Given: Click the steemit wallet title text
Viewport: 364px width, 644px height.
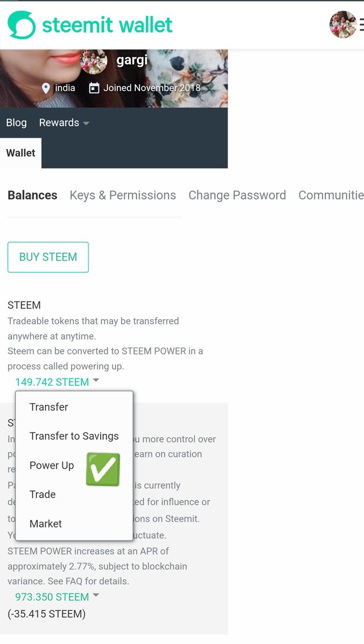Looking at the screenshot, I should tap(107, 24).
